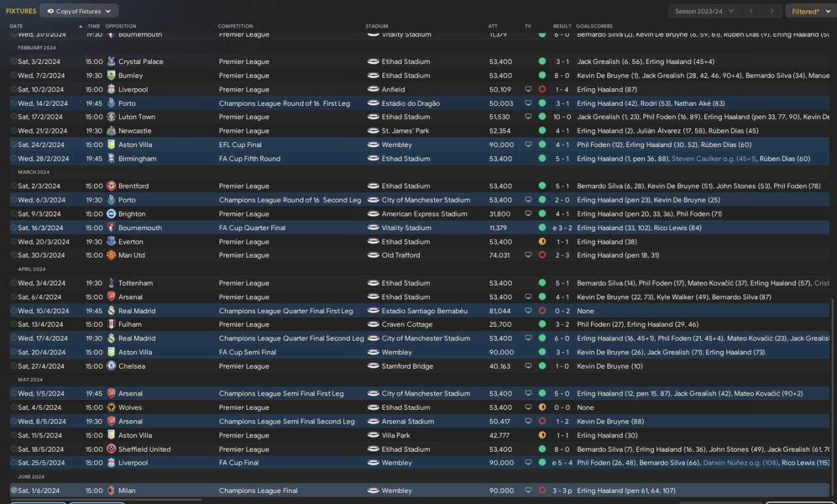Viewport: 837px width, 504px height.
Task: Toggle the tick on the Wed, 21/2/2024 fixture
Action: [14, 131]
